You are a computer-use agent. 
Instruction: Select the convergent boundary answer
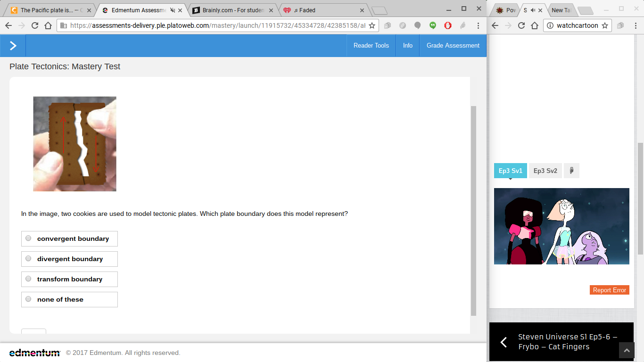pyautogui.click(x=69, y=239)
